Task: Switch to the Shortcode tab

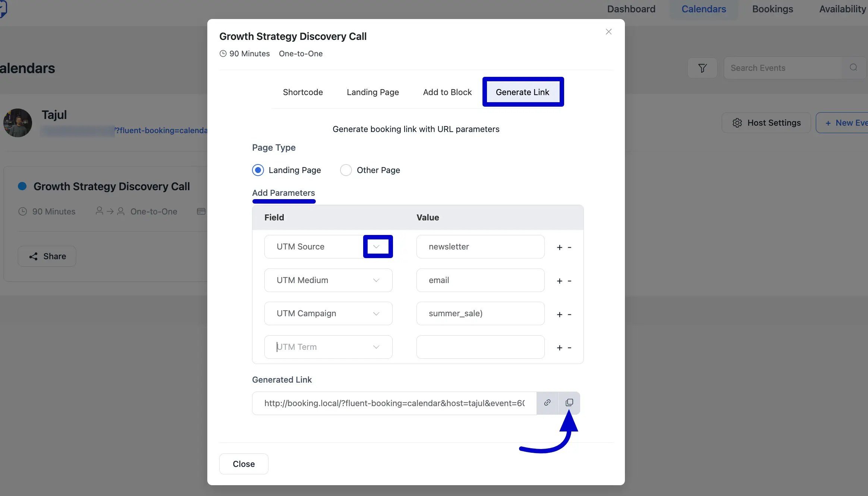Action: pos(303,92)
